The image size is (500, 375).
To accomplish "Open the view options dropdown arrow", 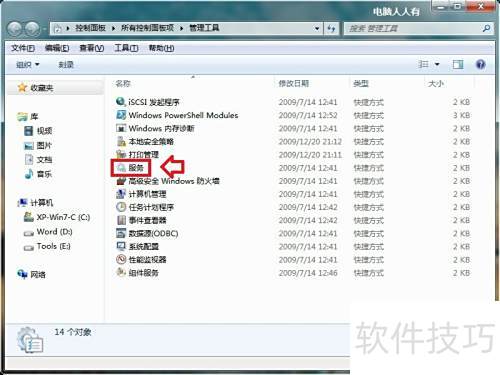I will [437, 64].
